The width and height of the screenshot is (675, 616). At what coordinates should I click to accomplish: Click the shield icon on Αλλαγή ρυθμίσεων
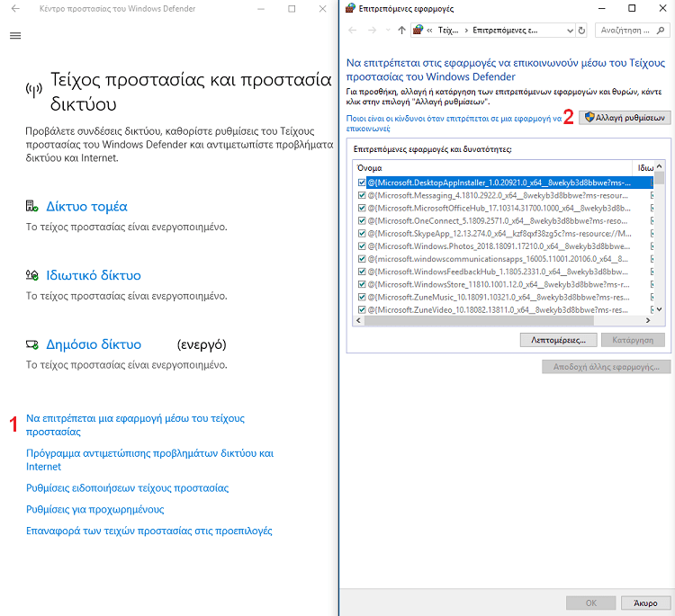[x=589, y=117]
